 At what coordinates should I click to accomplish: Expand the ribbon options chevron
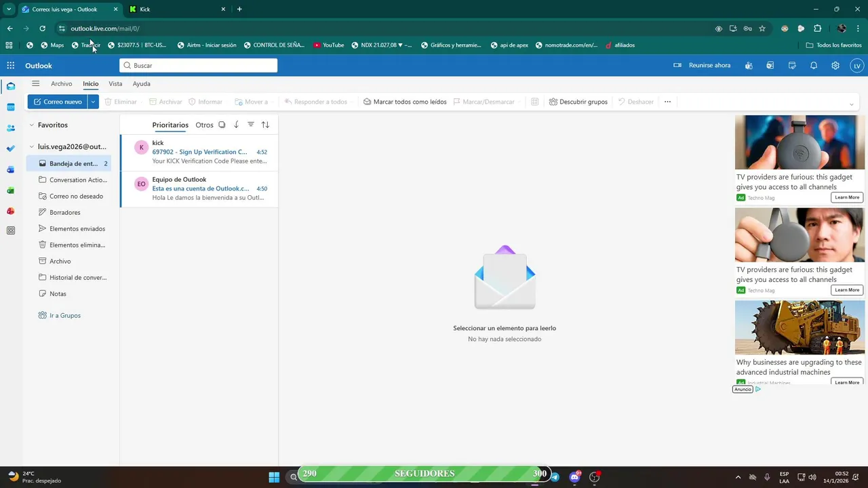851,104
